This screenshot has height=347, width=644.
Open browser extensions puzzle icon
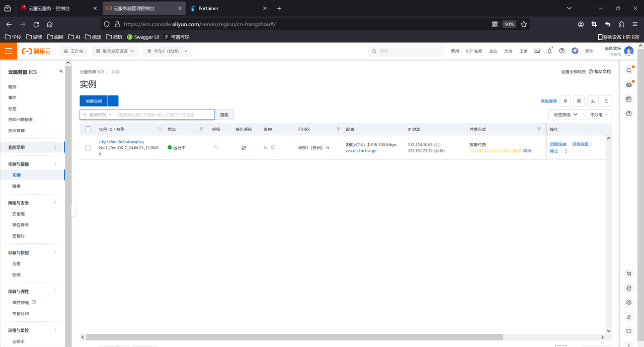[621, 24]
